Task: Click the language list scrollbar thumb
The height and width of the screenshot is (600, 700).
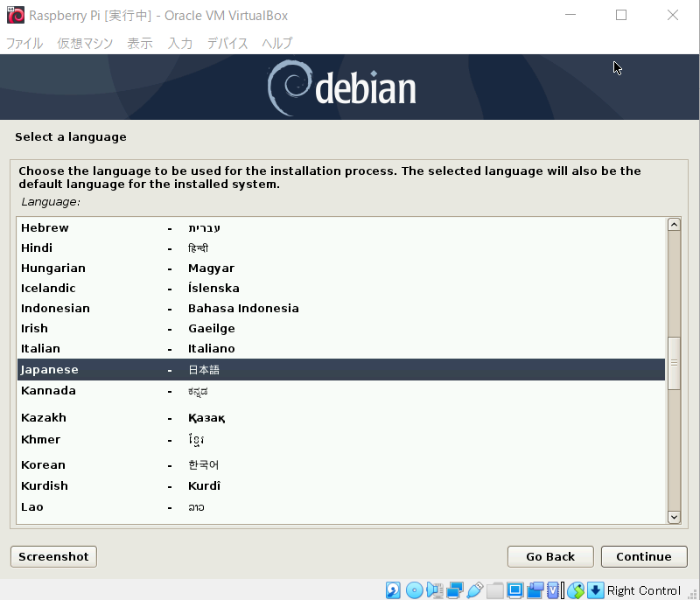Action: 674,363
